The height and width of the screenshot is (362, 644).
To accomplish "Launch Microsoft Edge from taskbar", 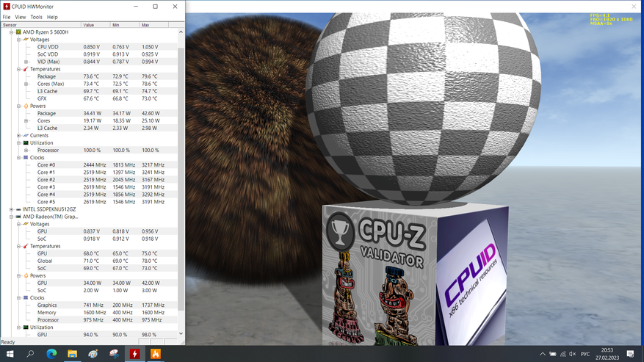I will tap(51, 354).
